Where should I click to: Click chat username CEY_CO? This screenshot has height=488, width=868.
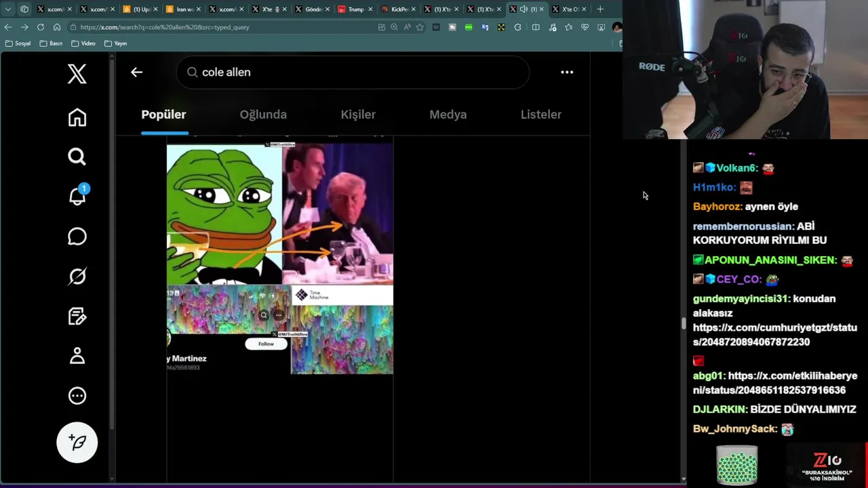(x=739, y=279)
